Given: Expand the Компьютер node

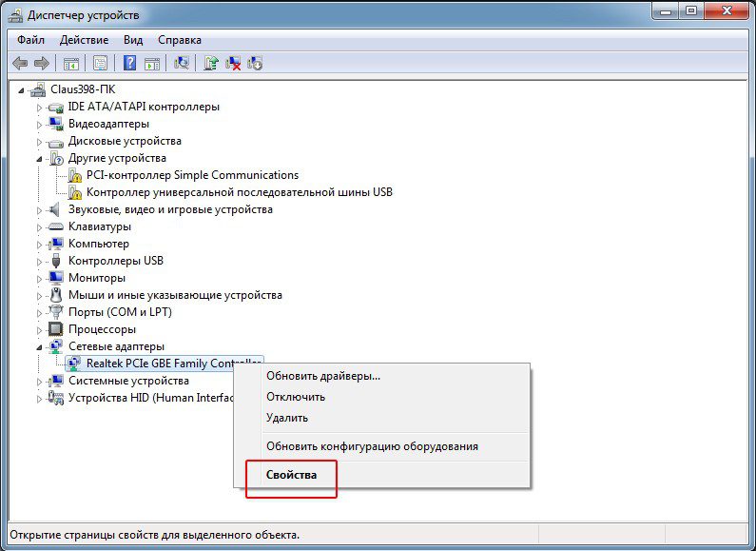Looking at the screenshot, I should 40,245.
